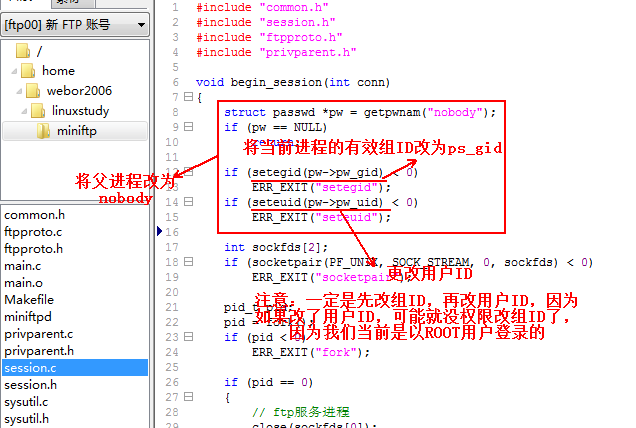Click the home folder icon
Screen dimensions: 636x428
point(28,71)
